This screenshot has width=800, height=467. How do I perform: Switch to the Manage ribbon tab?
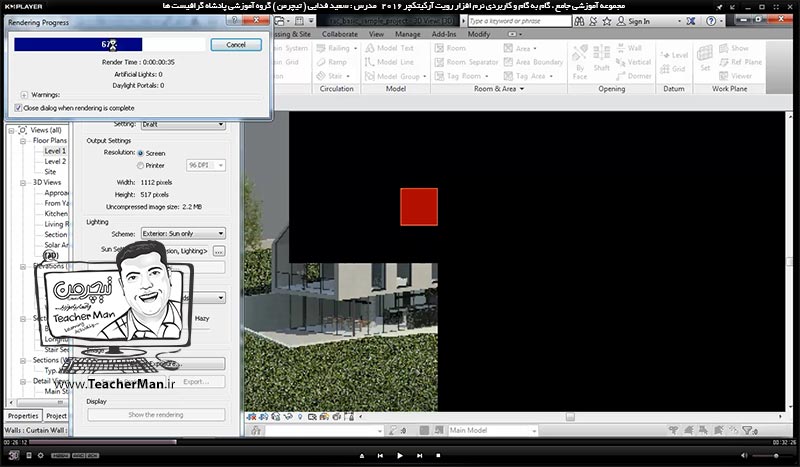408,34
